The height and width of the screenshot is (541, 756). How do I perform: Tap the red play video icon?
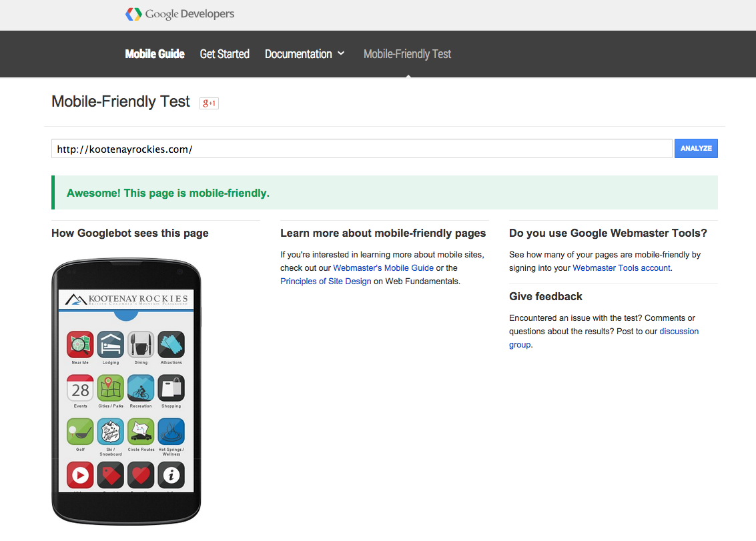pyautogui.click(x=80, y=475)
